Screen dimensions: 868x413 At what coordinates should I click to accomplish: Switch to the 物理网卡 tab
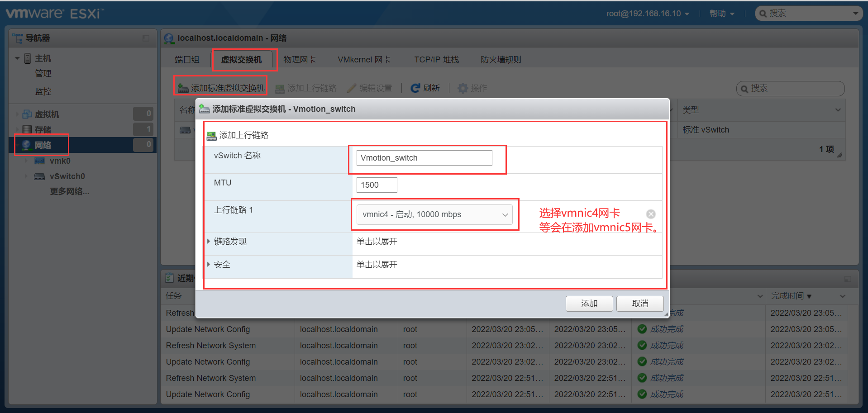(299, 59)
